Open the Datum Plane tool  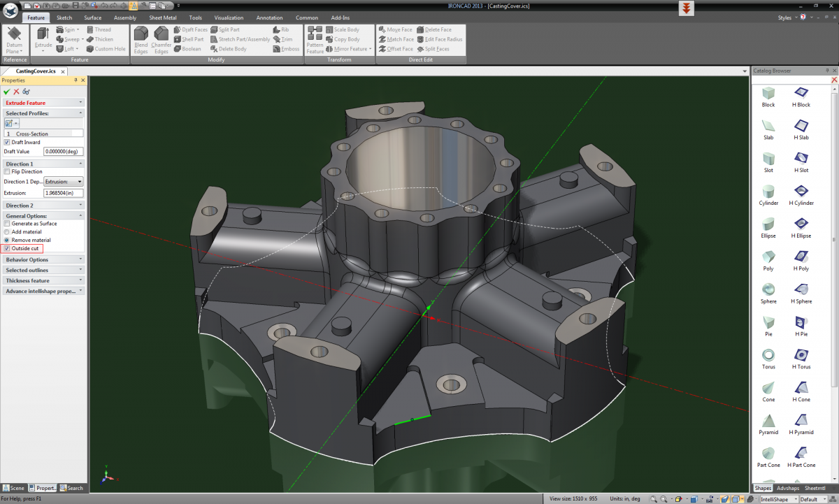[15, 35]
